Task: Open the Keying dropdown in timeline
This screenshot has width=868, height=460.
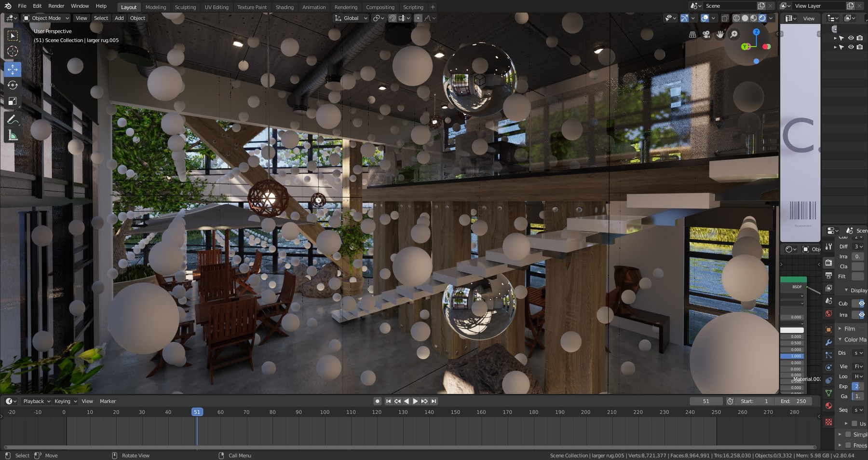Action: (66, 401)
